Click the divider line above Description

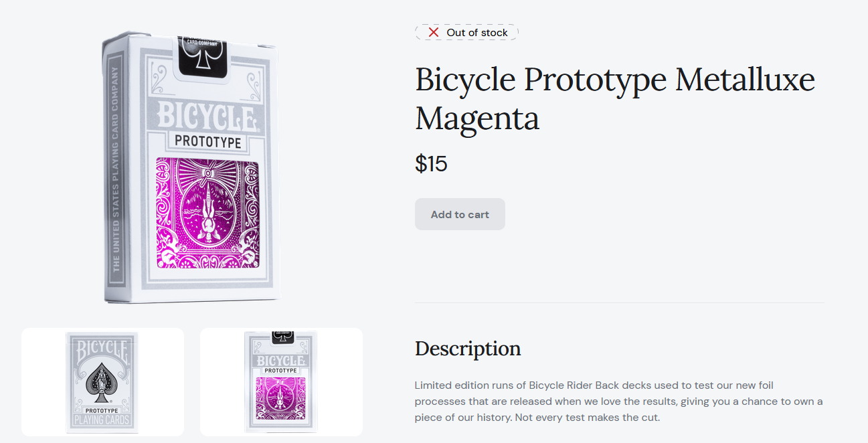click(620, 302)
